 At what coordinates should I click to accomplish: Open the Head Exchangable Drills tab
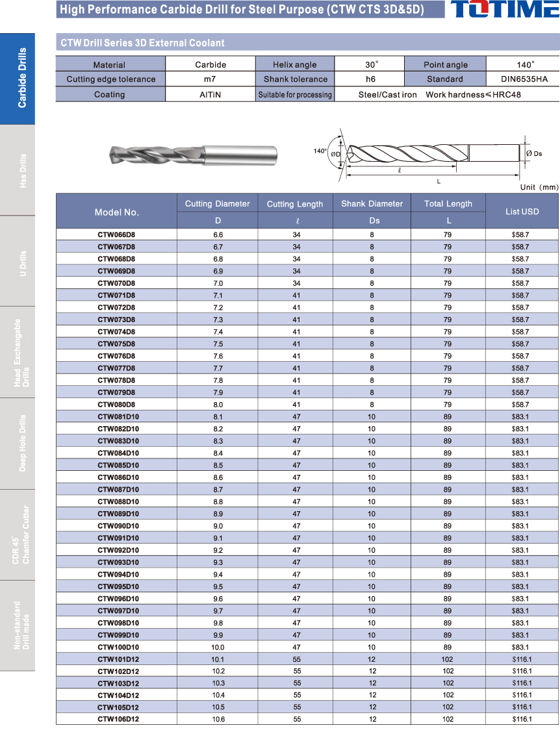[18, 353]
